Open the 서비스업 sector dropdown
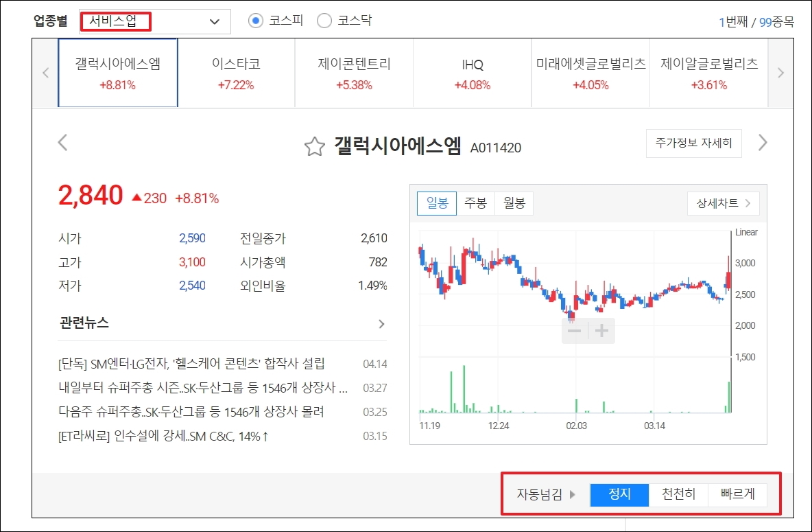The width and height of the screenshot is (812, 532). [155, 22]
